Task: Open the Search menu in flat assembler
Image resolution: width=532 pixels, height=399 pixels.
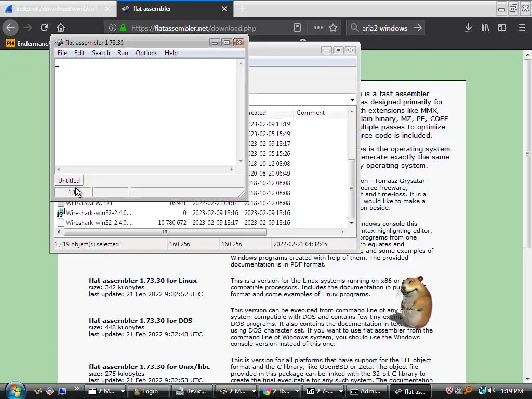Action: 101,53
